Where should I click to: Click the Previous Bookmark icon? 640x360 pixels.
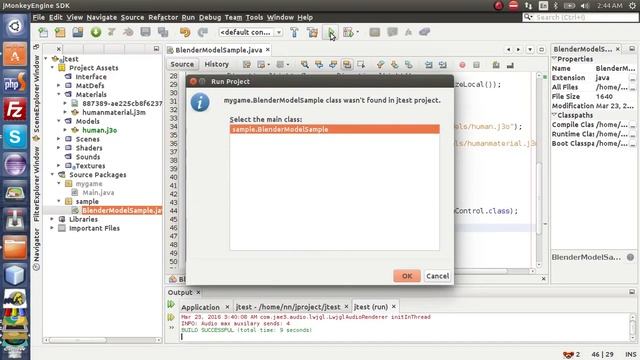click(x=380, y=64)
